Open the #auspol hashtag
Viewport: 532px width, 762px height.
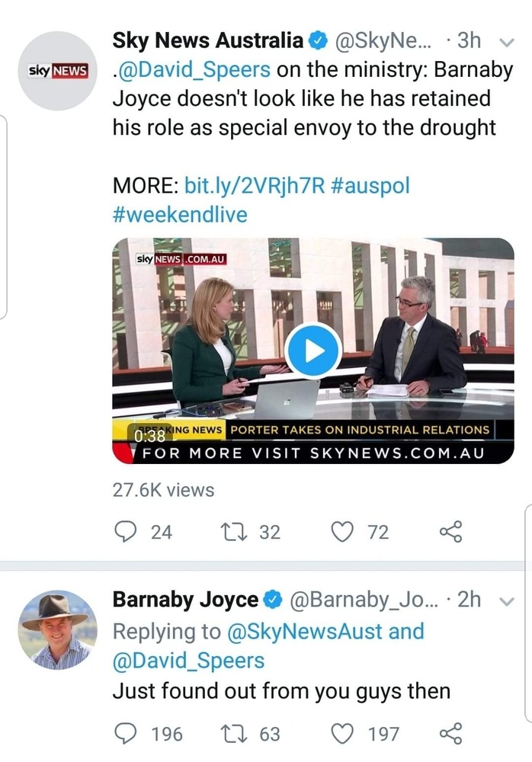(371, 185)
